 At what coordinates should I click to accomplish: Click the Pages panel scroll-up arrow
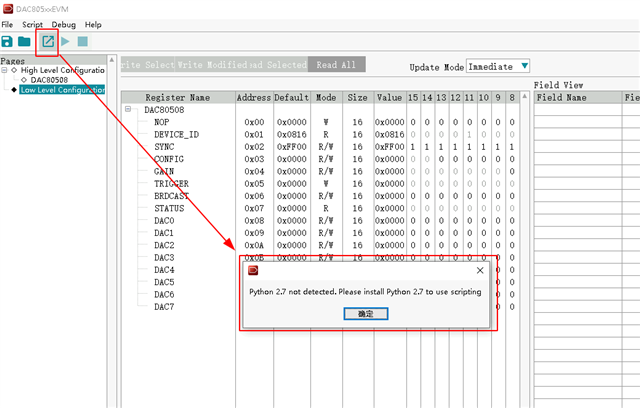click(x=112, y=60)
